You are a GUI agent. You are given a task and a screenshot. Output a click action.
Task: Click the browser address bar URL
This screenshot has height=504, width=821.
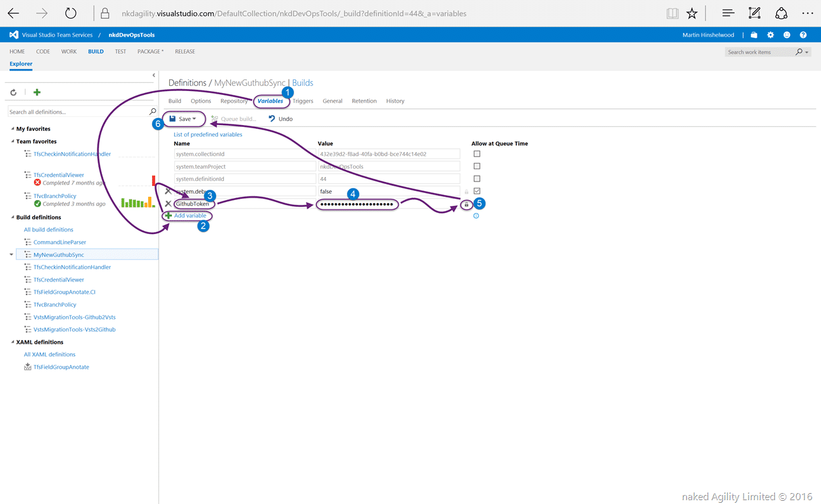pyautogui.click(x=294, y=13)
